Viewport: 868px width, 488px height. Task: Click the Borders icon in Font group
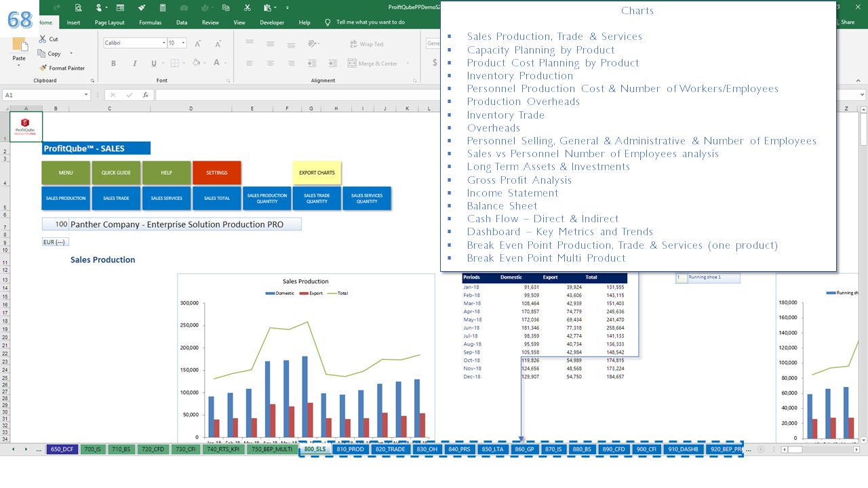174,63
